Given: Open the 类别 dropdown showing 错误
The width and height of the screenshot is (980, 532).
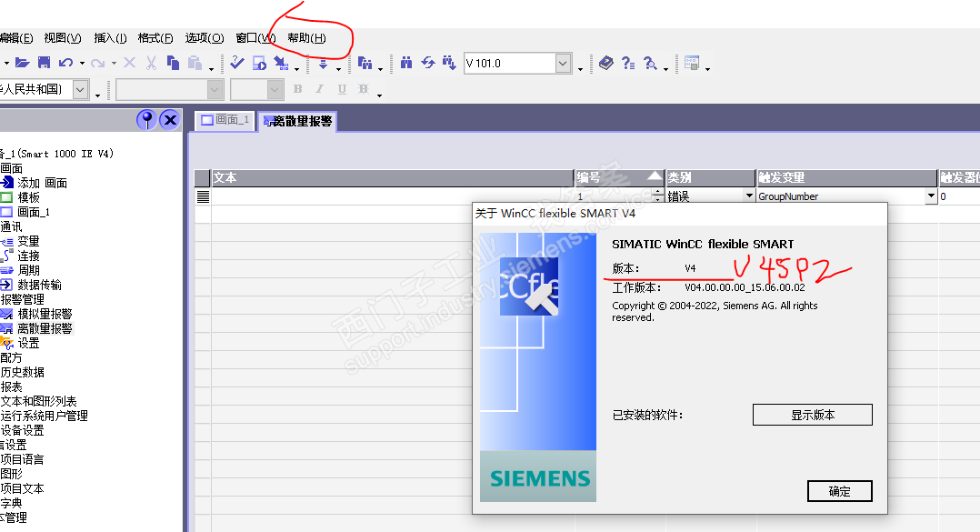Looking at the screenshot, I should (749, 196).
